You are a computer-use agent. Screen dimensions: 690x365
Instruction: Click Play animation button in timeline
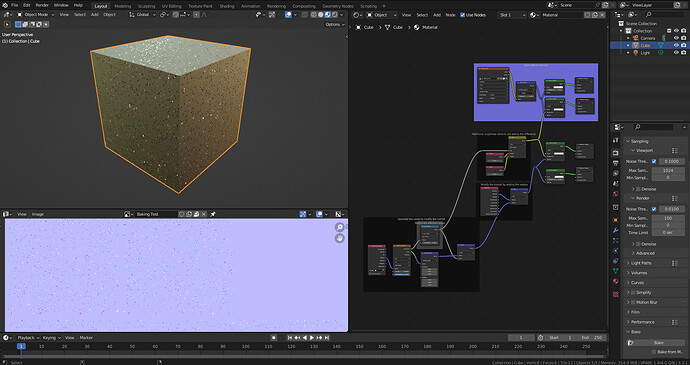click(x=312, y=338)
